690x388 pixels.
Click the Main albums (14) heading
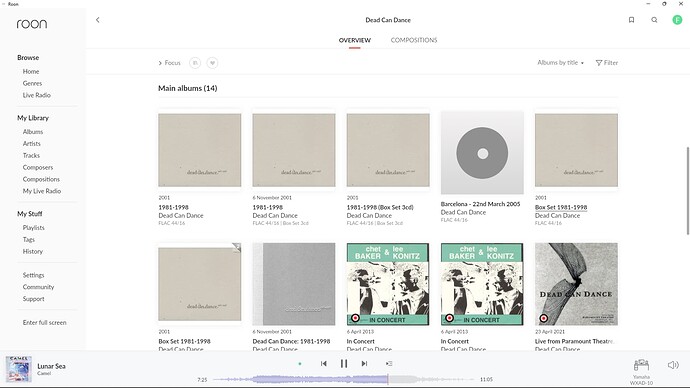click(188, 88)
